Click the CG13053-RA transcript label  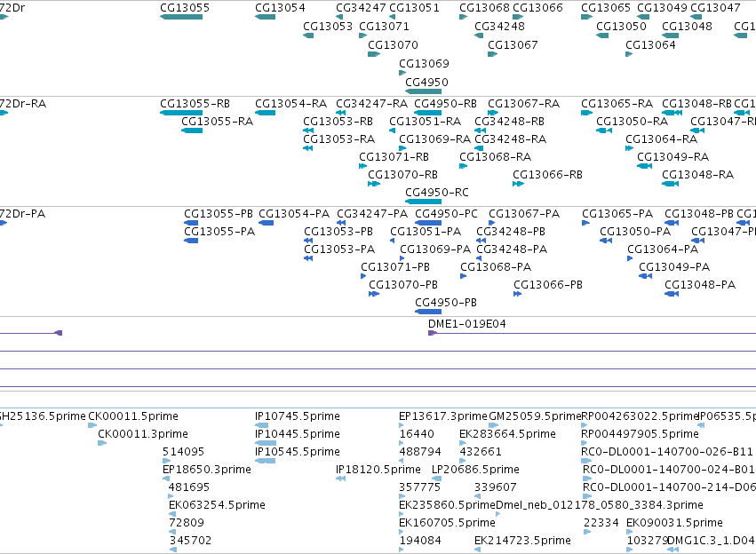click(x=339, y=139)
